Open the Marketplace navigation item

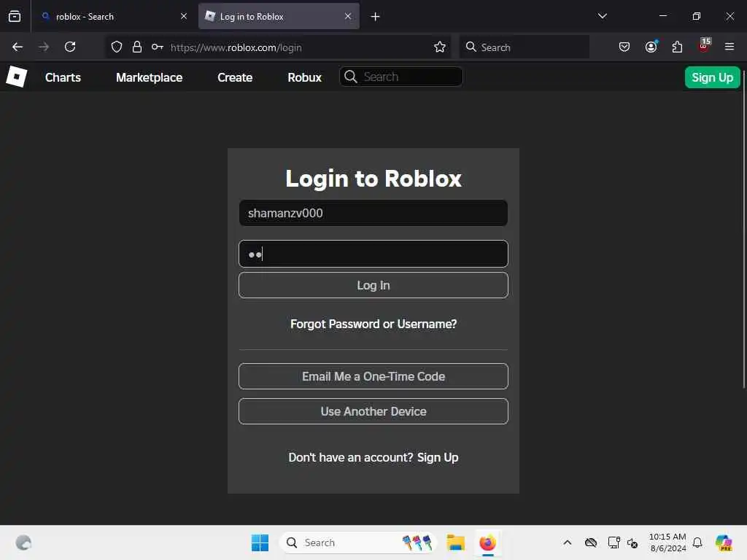click(149, 77)
